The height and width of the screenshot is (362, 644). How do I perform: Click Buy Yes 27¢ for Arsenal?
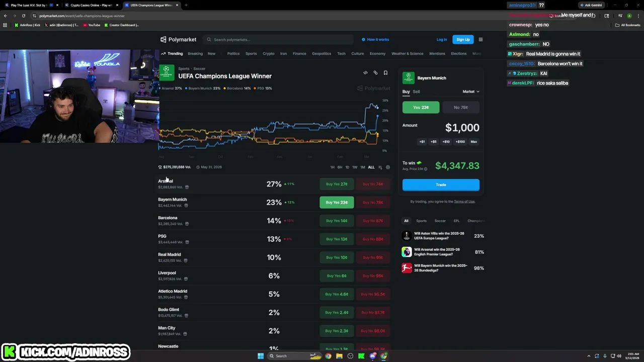pyautogui.click(x=337, y=184)
